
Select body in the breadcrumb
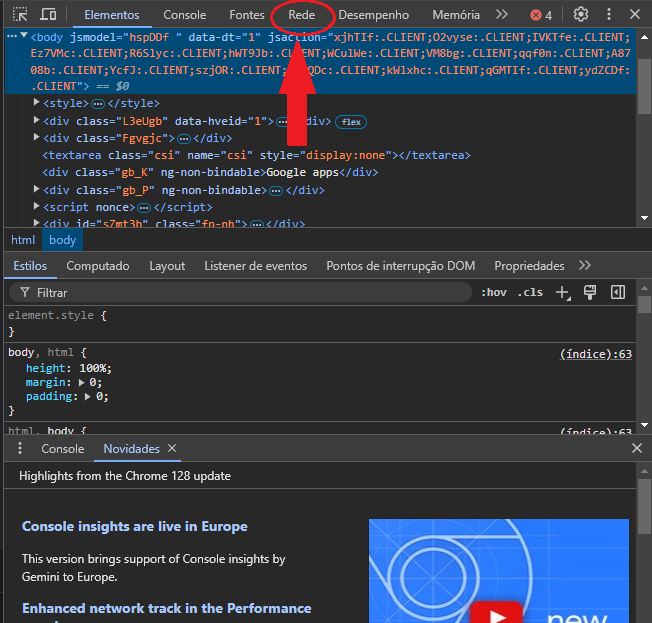coord(62,240)
